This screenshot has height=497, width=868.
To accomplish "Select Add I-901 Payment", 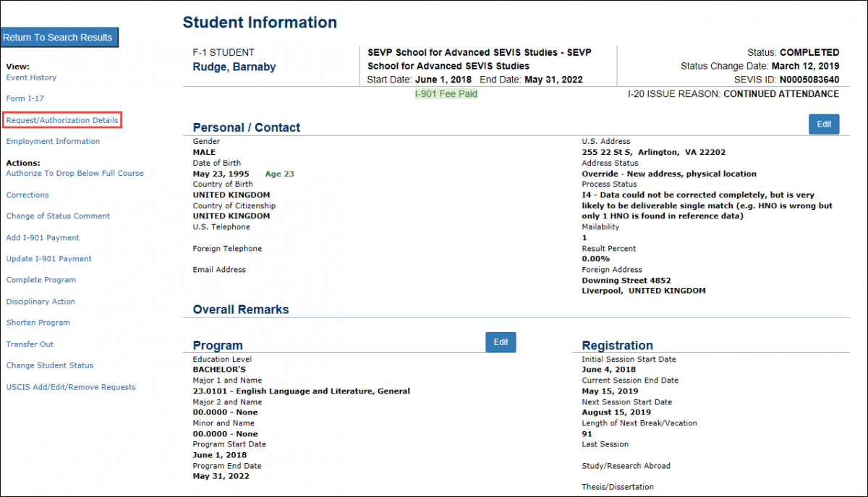I will tap(43, 238).
